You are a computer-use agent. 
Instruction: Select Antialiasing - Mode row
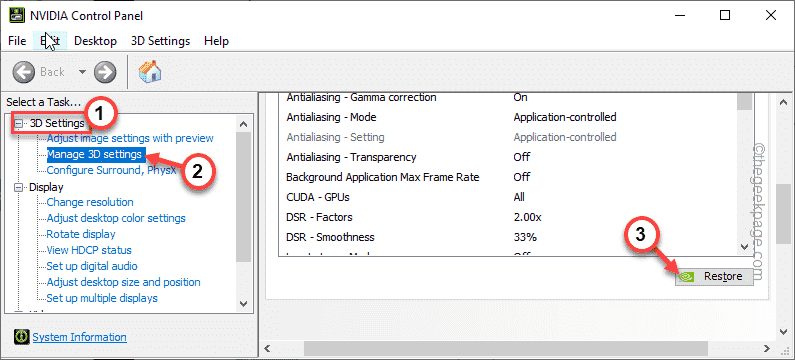pyautogui.click(x=509, y=117)
